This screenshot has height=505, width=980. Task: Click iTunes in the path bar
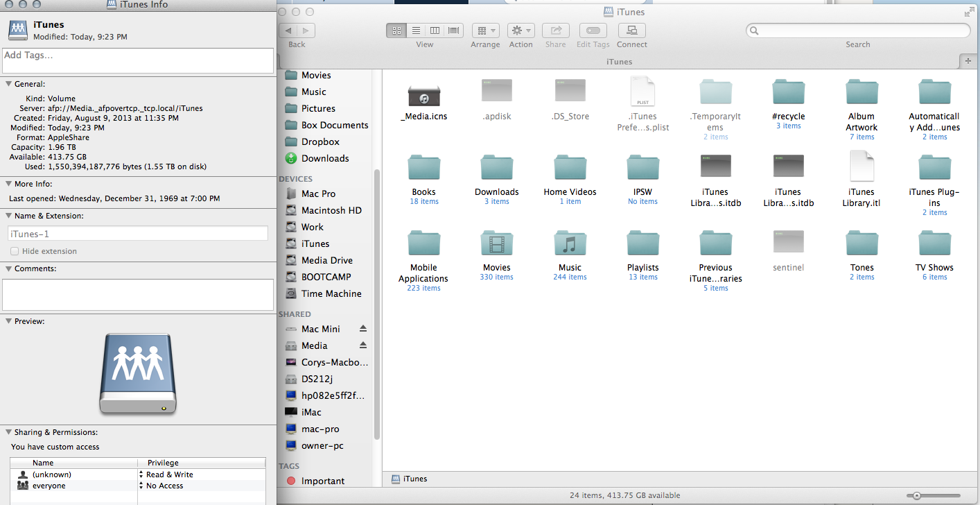click(x=409, y=479)
